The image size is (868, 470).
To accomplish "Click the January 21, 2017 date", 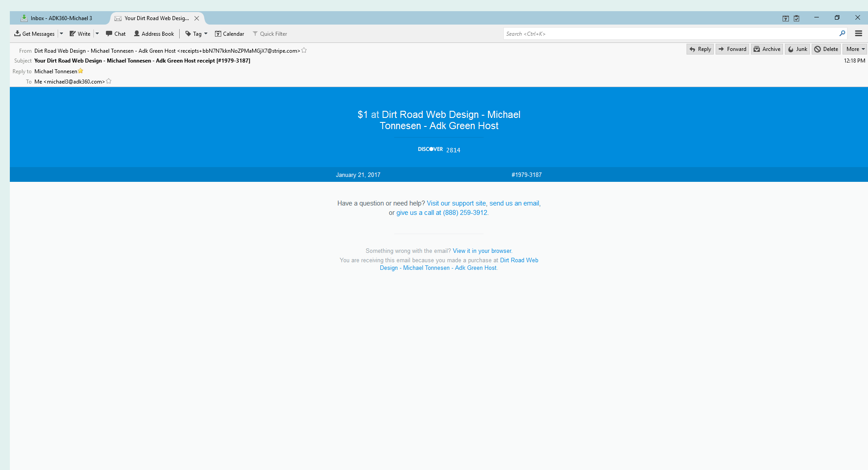I will [x=358, y=175].
